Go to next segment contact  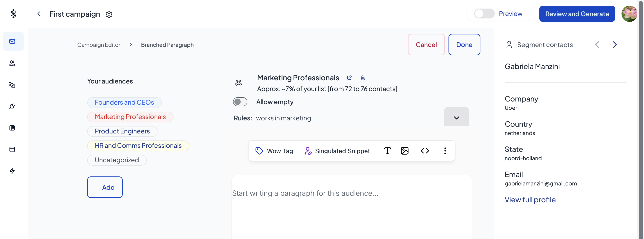tap(615, 45)
